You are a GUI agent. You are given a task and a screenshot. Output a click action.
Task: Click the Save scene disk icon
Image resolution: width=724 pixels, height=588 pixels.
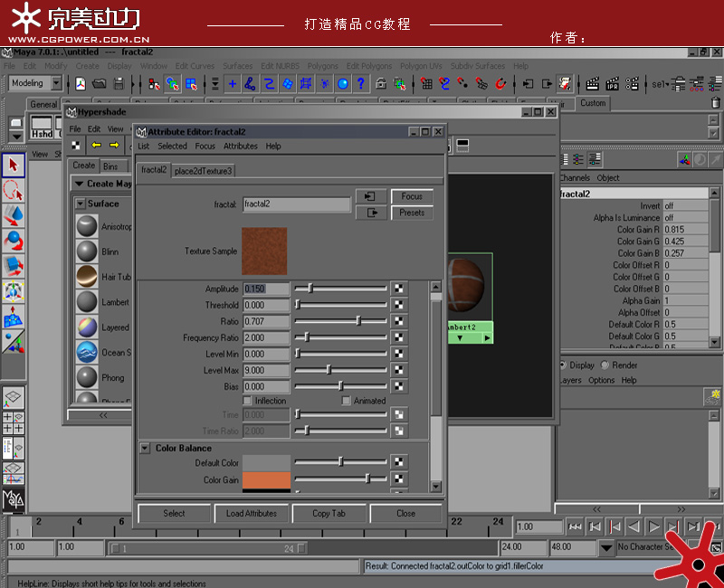[119, 83]
